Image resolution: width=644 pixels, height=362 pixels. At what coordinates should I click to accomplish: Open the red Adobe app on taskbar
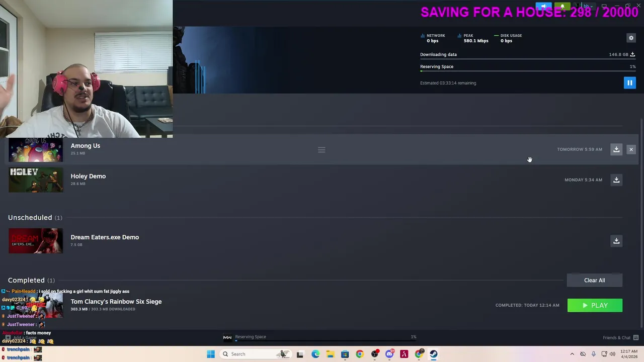(404, 354)
